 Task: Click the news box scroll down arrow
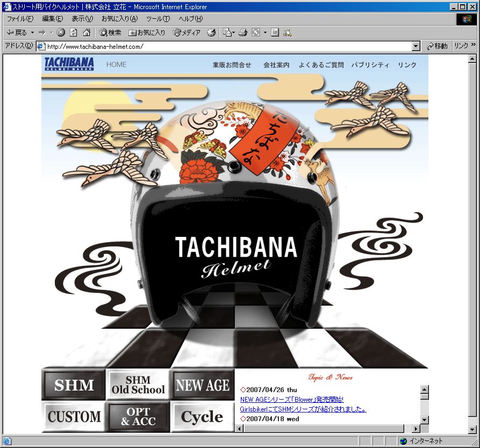coord(424,420)
